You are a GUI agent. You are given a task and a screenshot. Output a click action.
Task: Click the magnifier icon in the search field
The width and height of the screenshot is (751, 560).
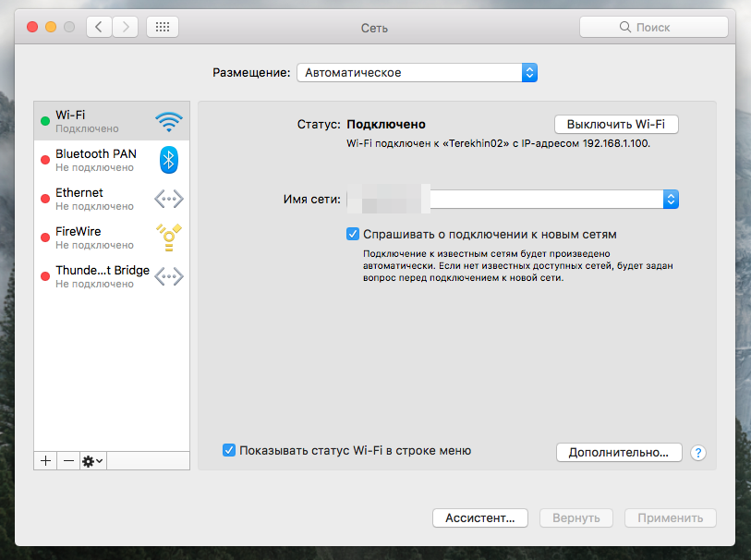[625, 27]
